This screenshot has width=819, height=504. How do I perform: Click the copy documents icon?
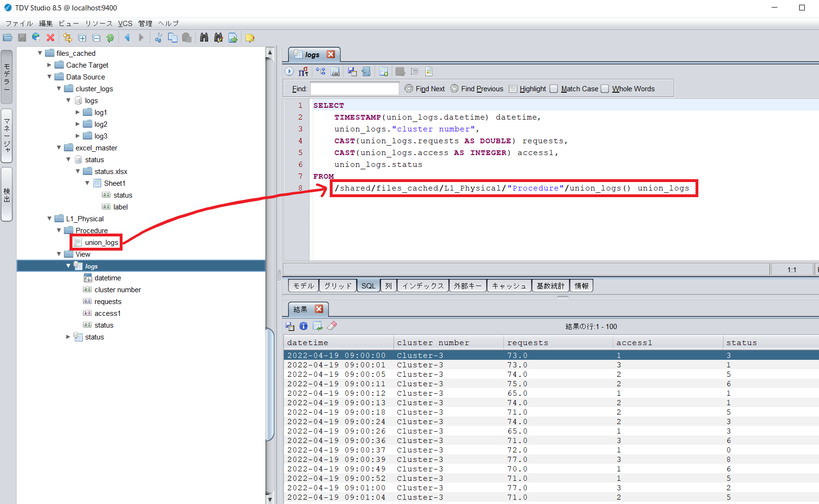tap(173, 38)
